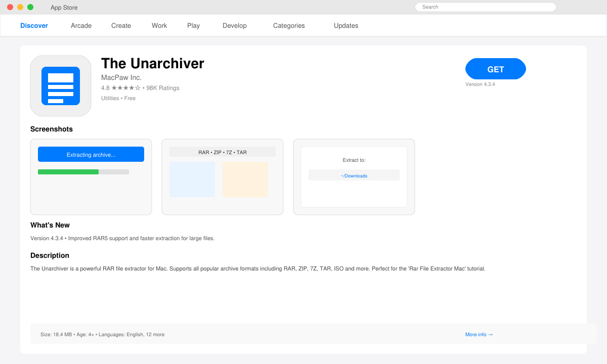Open the Categories tab
Image resolution: width=607 pixels, height=364 pixels.
(x=289, y=26)
